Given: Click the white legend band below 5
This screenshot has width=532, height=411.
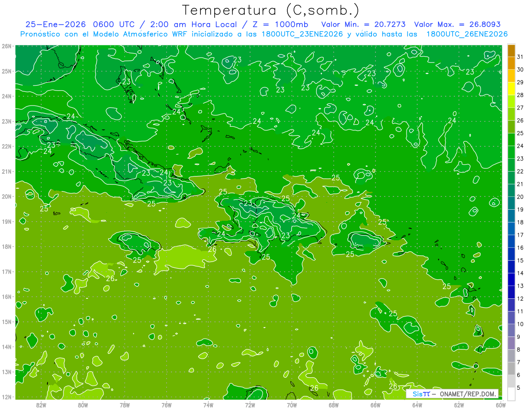Looking at the screenshot, I should [x=511, y=394].
